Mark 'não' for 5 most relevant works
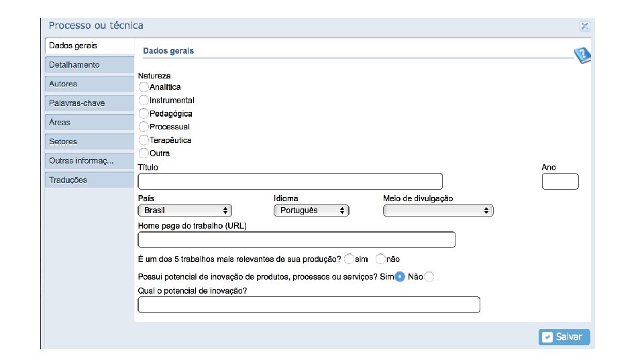This screenshot has height=362, width=644. point(380,259)
